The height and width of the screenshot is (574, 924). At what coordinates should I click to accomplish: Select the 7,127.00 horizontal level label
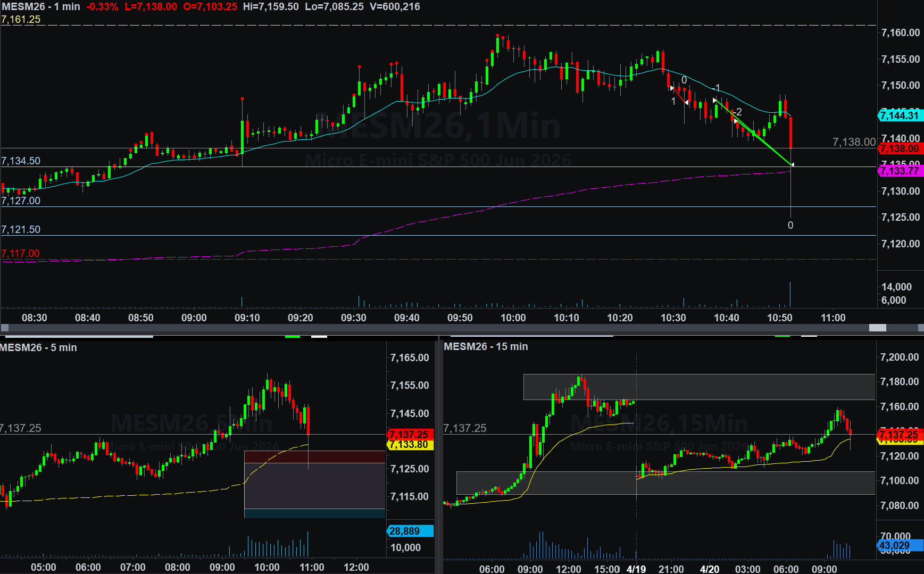pos(21,201)
